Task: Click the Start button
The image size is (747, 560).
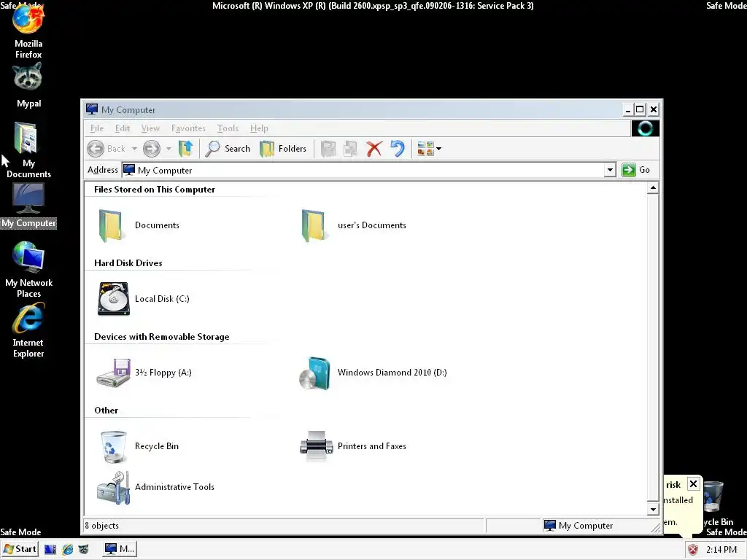Action: [20, 549]
